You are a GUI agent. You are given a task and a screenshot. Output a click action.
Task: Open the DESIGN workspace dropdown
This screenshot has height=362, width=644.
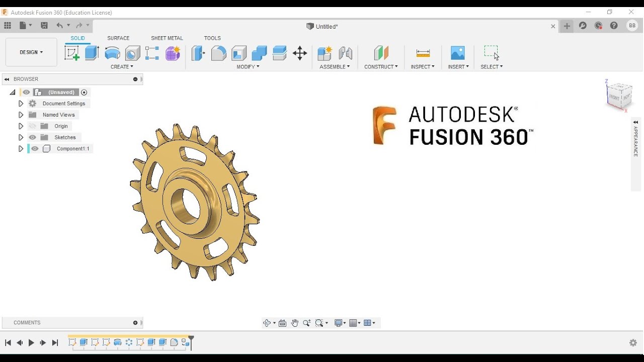31,52
